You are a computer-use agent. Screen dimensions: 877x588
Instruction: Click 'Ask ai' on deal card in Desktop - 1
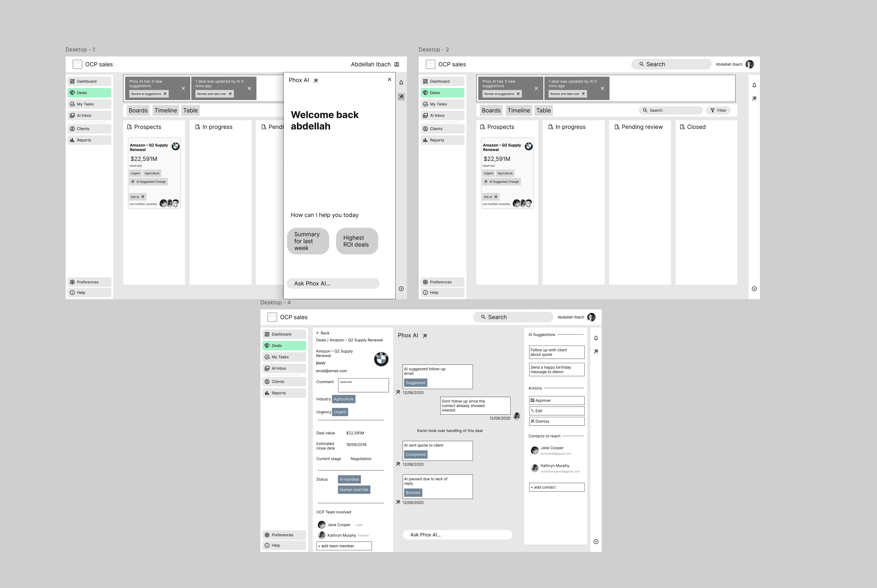tap(138, 196)
